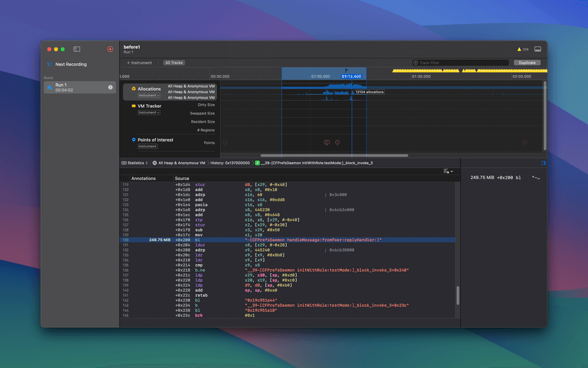Image resolution: width=588 pixels, height=368 pixels.
Task: Click the playhead flag marker
Action: pos(347,71)
